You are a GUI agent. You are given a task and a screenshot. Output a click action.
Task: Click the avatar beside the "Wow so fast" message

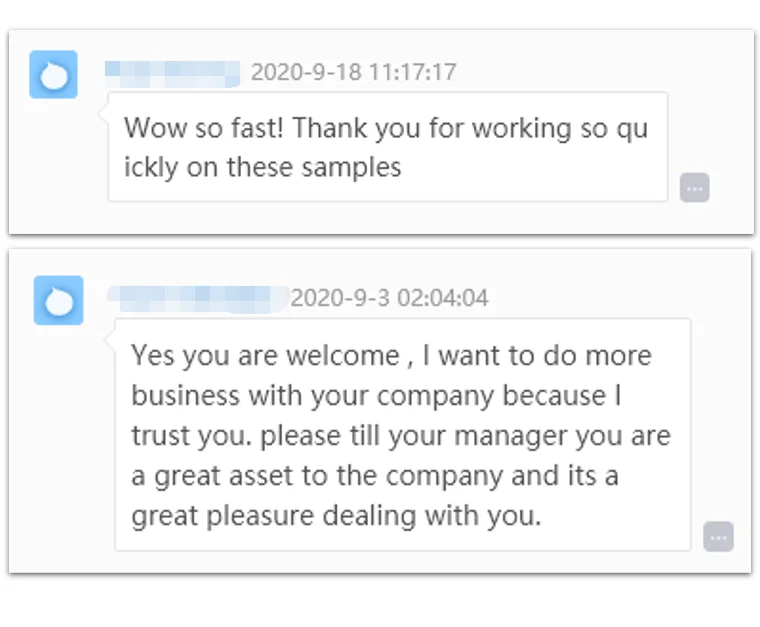coord(54,75)
